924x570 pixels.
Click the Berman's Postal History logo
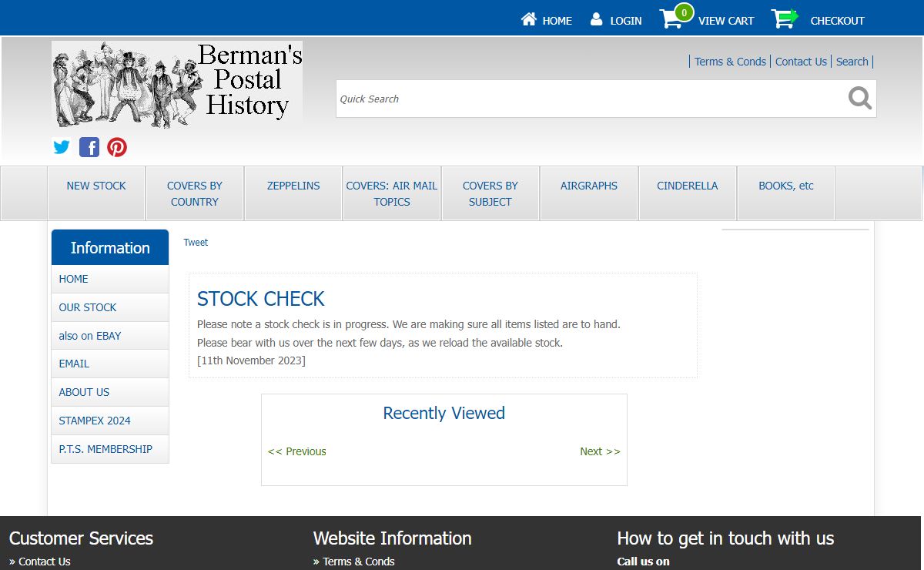(x=177, y=84)
